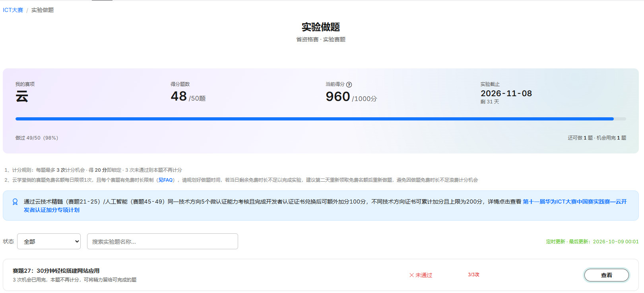Click the deadline date 2026-11-08

[x=506, y=93]
